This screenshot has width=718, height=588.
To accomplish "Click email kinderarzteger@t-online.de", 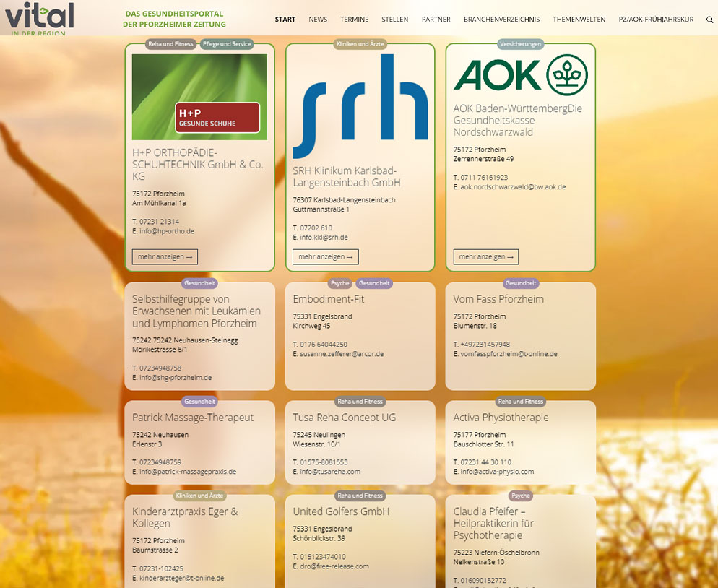I will click(x=182, y=579).
